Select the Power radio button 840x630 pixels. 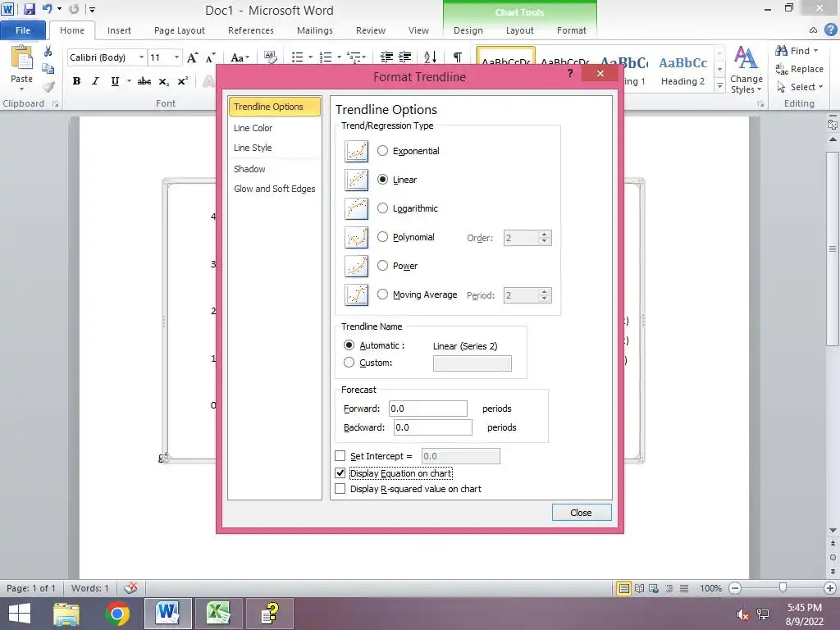click(382, 266)
